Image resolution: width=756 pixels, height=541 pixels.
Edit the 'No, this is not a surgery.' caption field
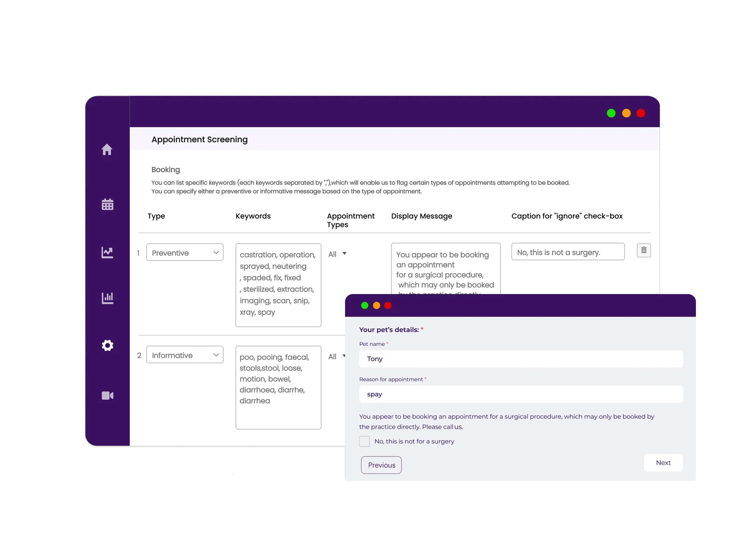pos(568,252)
